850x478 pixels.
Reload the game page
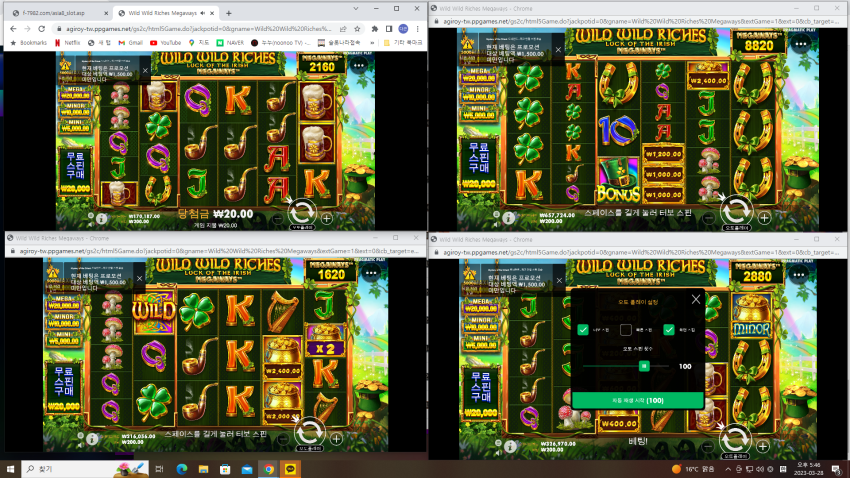(x=41, y=29)
